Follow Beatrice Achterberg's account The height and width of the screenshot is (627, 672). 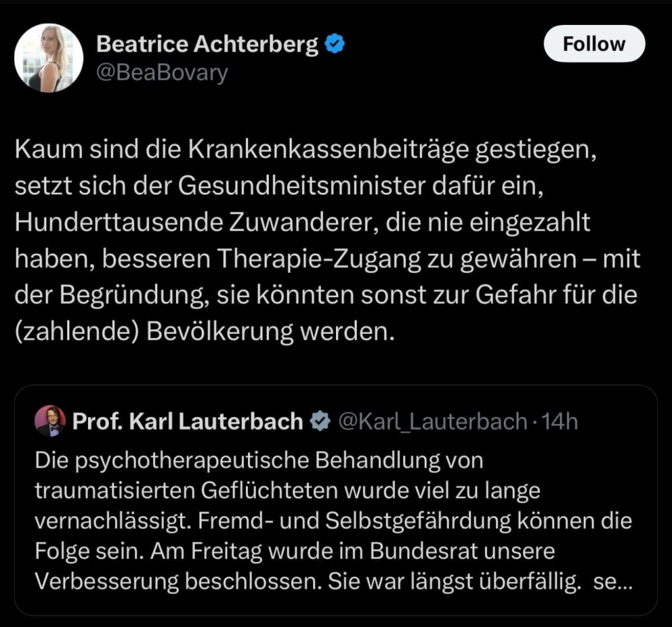point(594,44)
